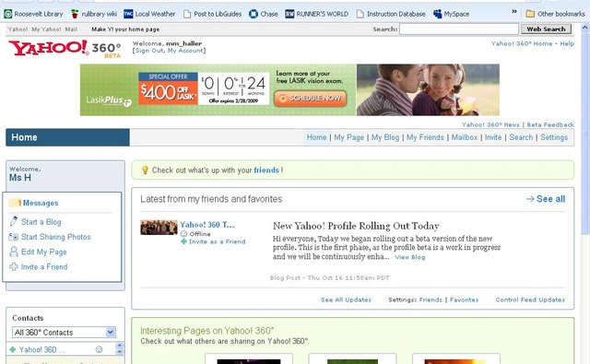The width and height of the screenshot is (590, 364).
Task: Open the See all link
Action: [546, 199]
